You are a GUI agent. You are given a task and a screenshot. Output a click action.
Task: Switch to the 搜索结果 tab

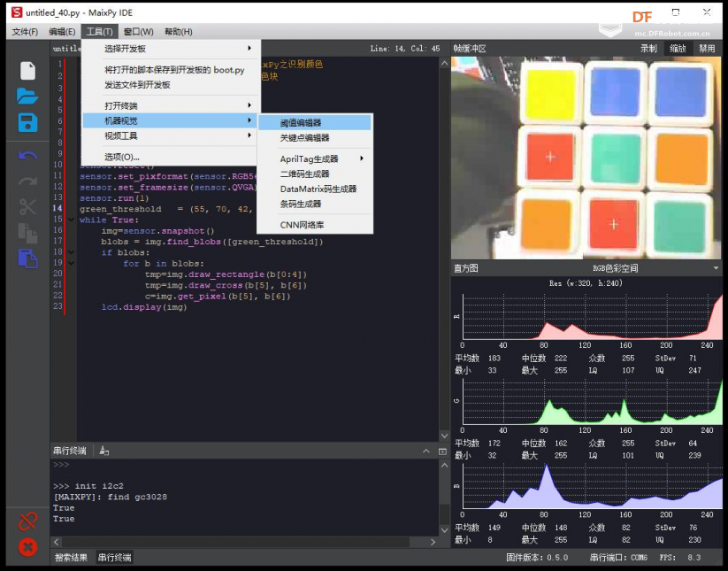(x=71, y=558)
